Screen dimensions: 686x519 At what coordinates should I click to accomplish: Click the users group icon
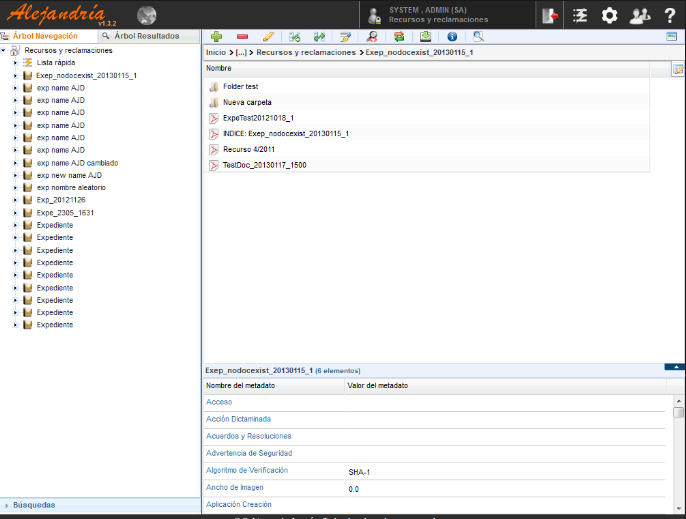(640, 15)
